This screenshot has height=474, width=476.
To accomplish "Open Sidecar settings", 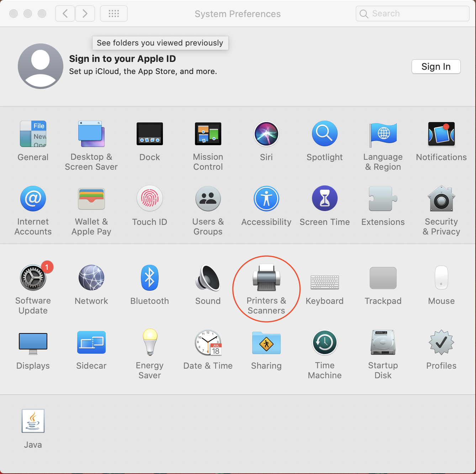I will tap(91, 342).
